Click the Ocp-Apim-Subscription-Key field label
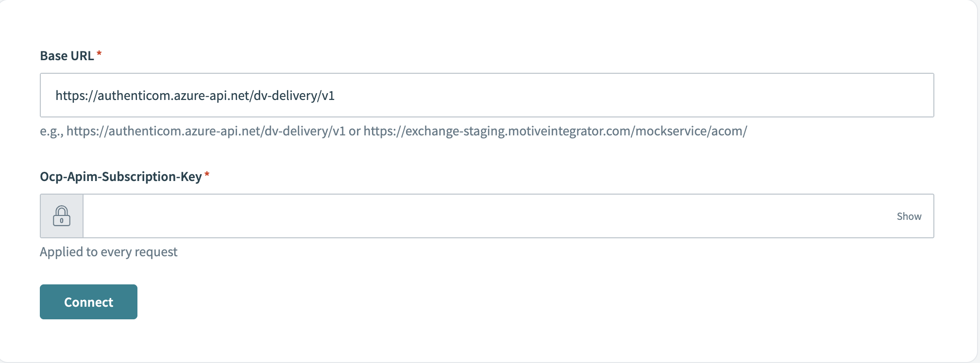The height and width of the screenshot is (363, 980). click(x=120, y=177)
